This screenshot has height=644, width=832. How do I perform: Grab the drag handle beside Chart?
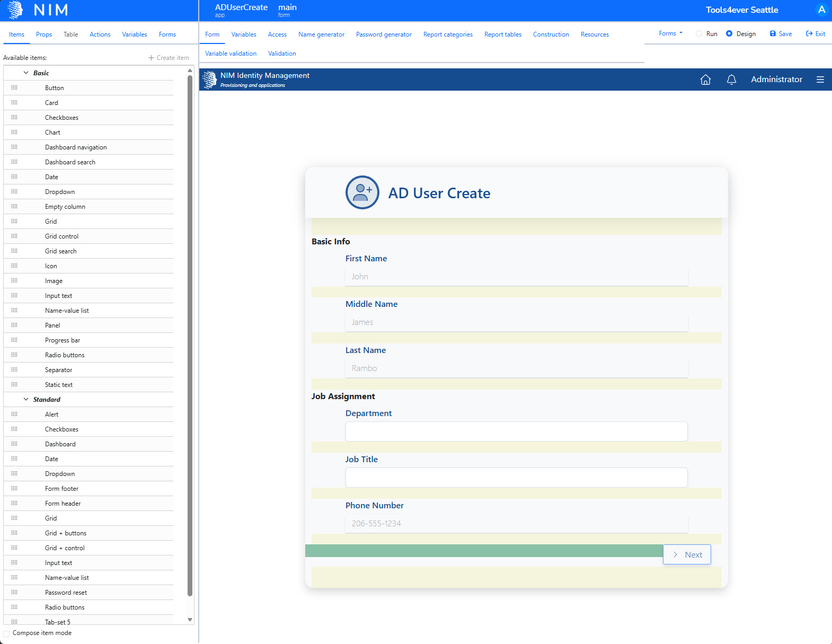click(x=14, y=132)
